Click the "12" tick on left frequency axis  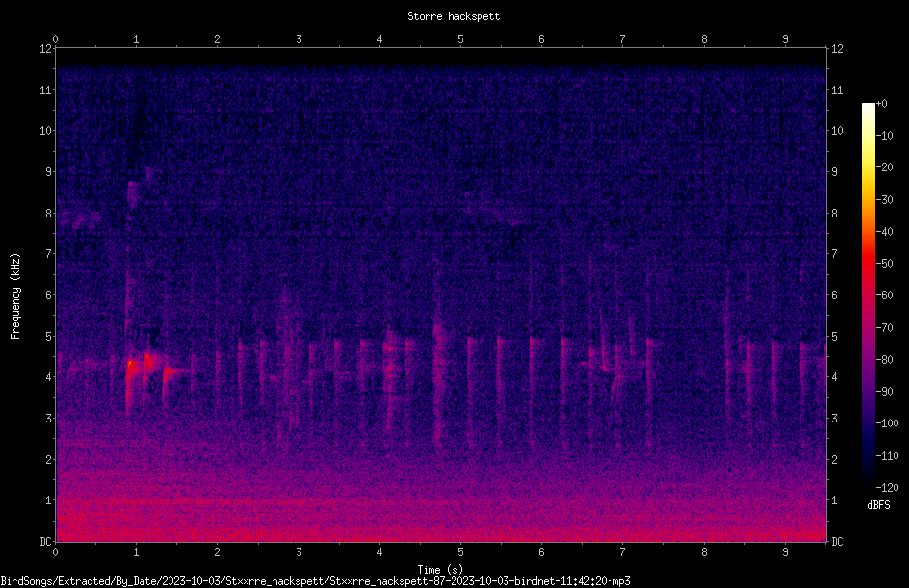click(45, 49)
